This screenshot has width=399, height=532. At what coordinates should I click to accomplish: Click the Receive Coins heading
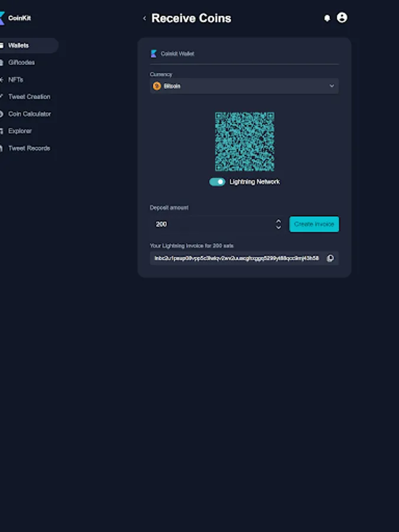192,18
